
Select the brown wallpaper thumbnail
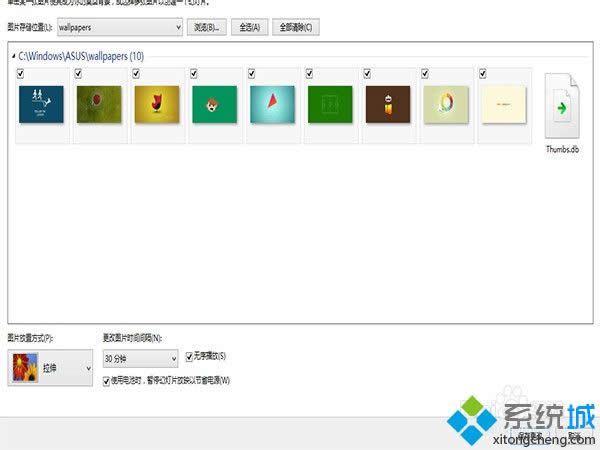387,105
